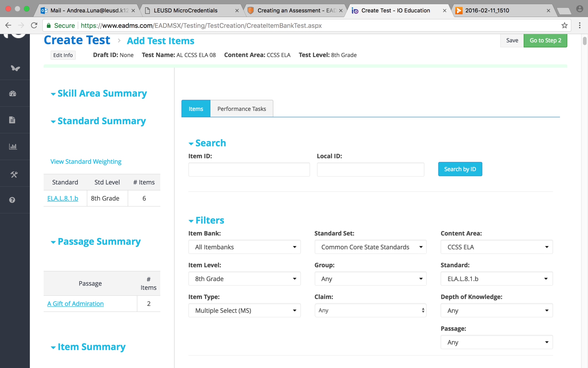Click the Search by ID button
588x368 pixels.
[x=460, y=169]
